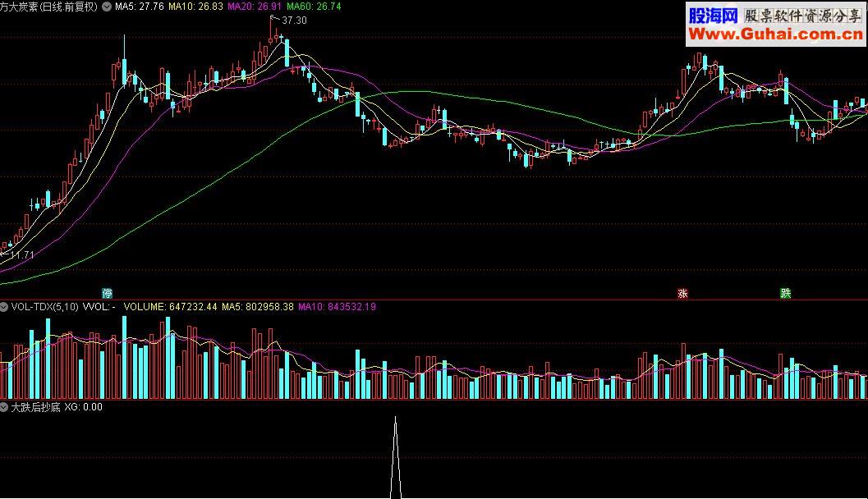This screenshot has width=868, height=499.
Task: Expand the VOL-TDX indicator dropdown arrow
Action: click(x=4, y=306)
